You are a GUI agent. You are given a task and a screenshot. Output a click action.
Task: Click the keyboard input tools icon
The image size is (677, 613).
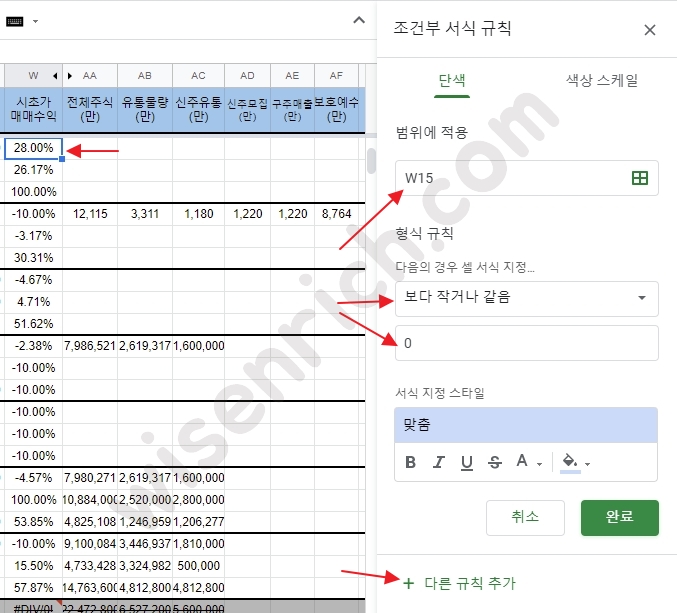[x=15, y=22]
